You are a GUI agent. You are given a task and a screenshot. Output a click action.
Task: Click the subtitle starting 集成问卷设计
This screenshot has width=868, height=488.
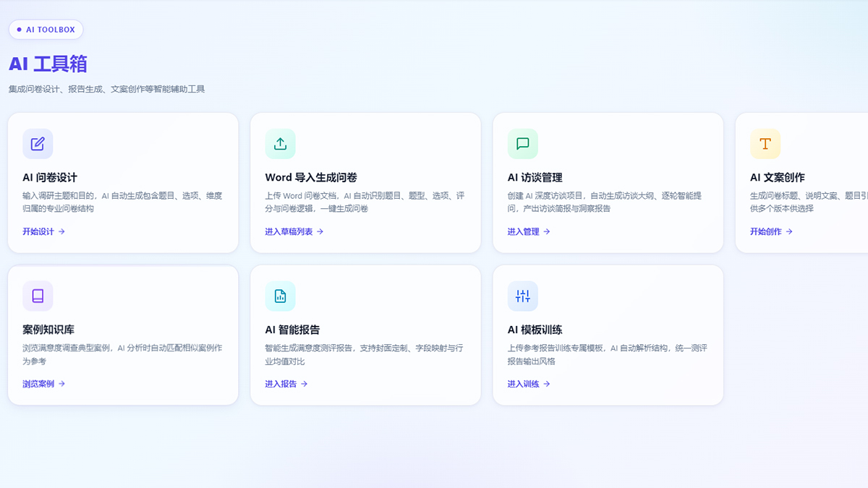click(x=107, y=89)
